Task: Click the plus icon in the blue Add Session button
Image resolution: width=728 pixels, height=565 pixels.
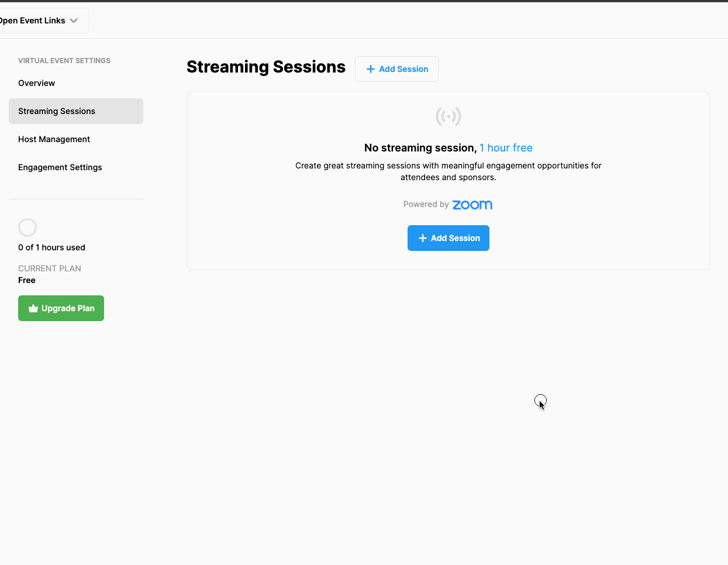Action: [x=423, y=238]
